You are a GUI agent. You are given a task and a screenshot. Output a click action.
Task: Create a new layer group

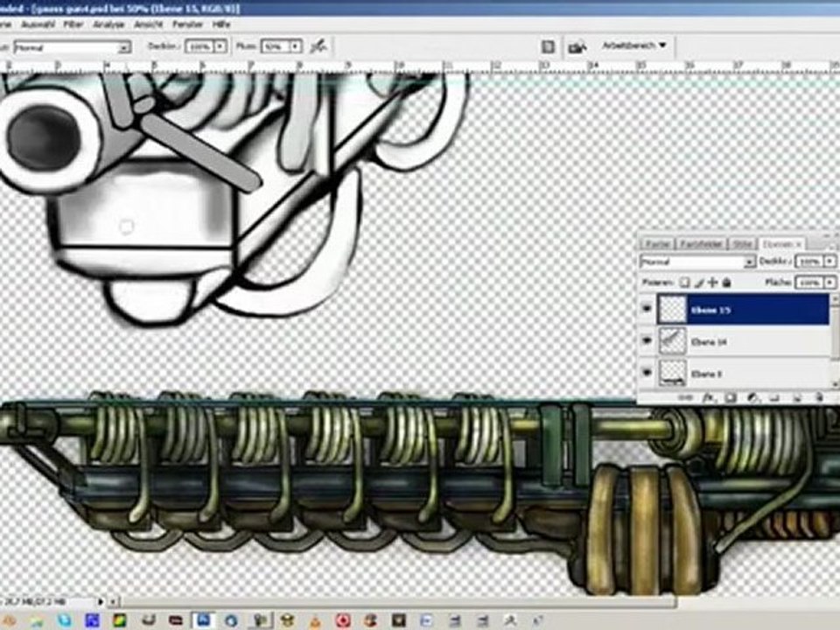click(x=774, y=397)
